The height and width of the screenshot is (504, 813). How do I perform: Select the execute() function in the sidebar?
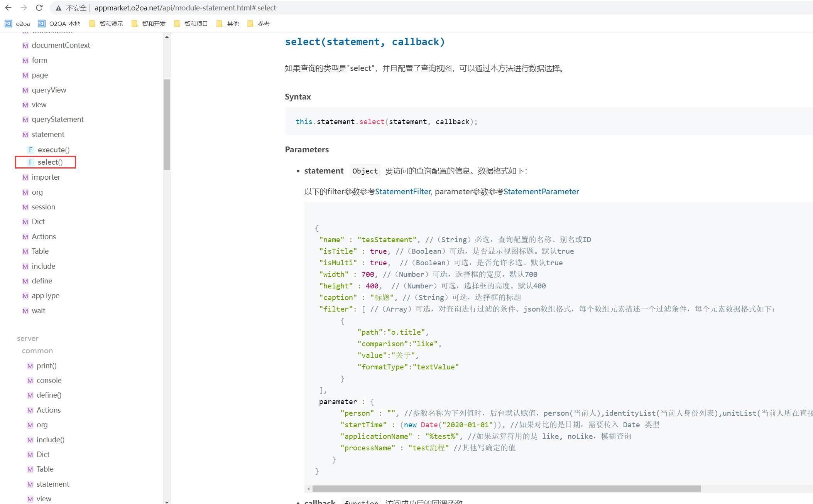(53, 150)
